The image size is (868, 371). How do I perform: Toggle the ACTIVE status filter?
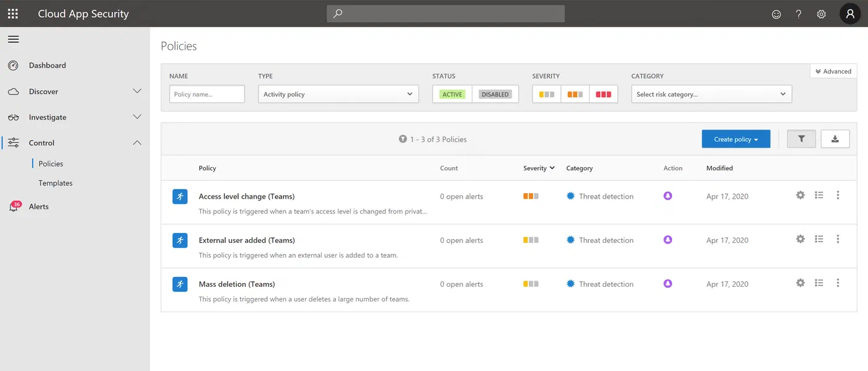tap(453, 94)
